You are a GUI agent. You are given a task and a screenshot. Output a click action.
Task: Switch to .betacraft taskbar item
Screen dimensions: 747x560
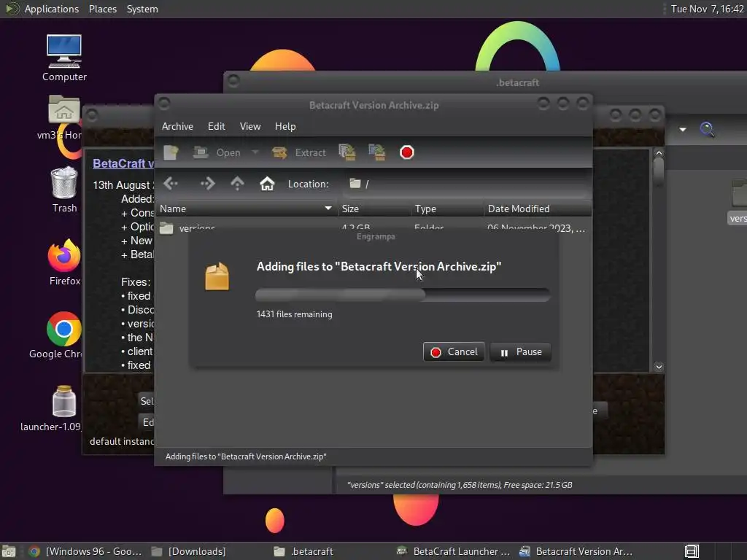click(304, 551)
